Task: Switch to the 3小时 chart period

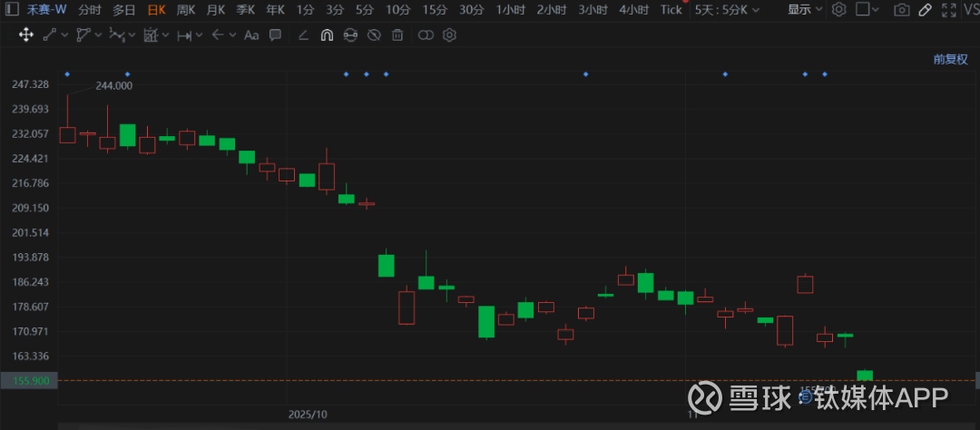Action: click(593, 9)
